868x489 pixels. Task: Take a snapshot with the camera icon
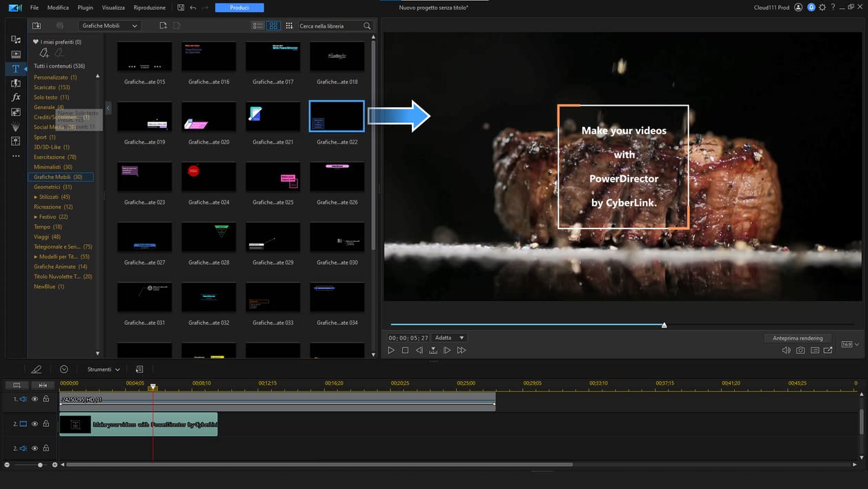(x=800, y=350)
